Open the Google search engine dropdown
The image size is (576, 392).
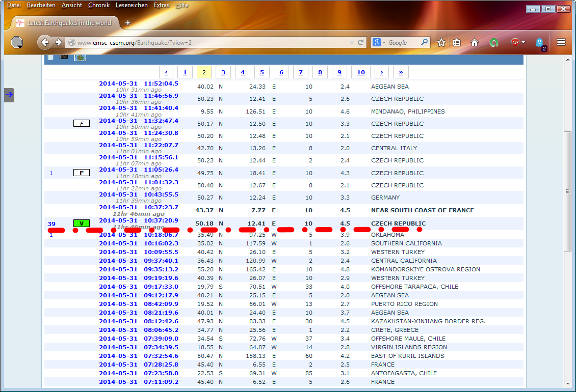380,43
